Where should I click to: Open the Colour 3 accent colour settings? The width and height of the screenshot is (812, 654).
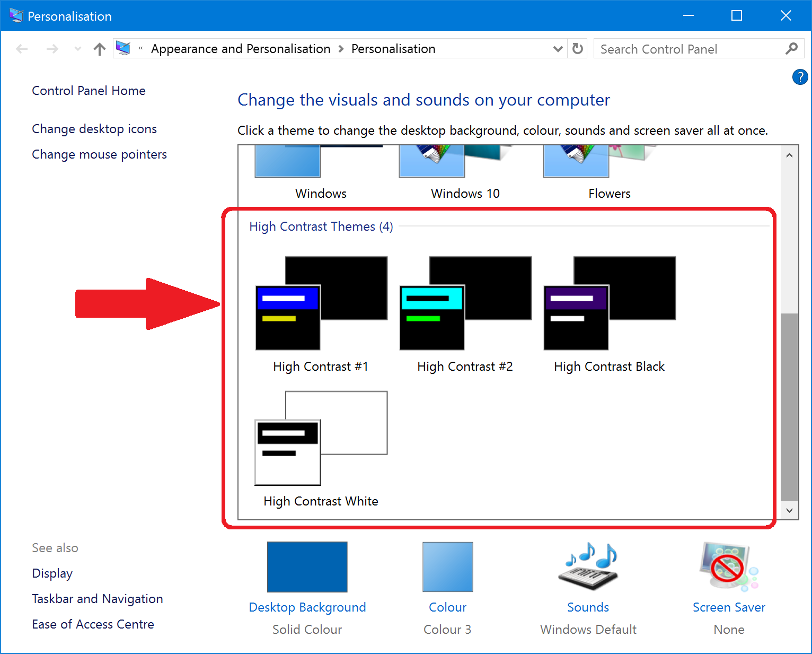coord(447,567)
